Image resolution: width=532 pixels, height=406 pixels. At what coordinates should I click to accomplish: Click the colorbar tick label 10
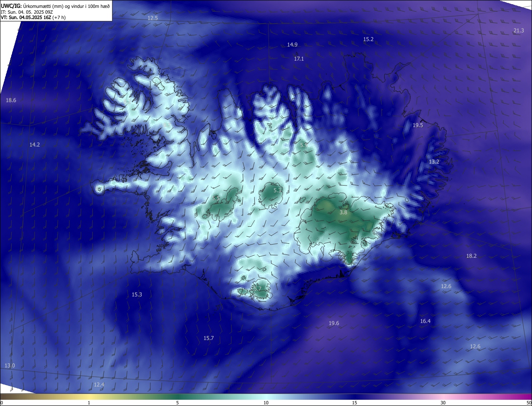pos(266,403)
